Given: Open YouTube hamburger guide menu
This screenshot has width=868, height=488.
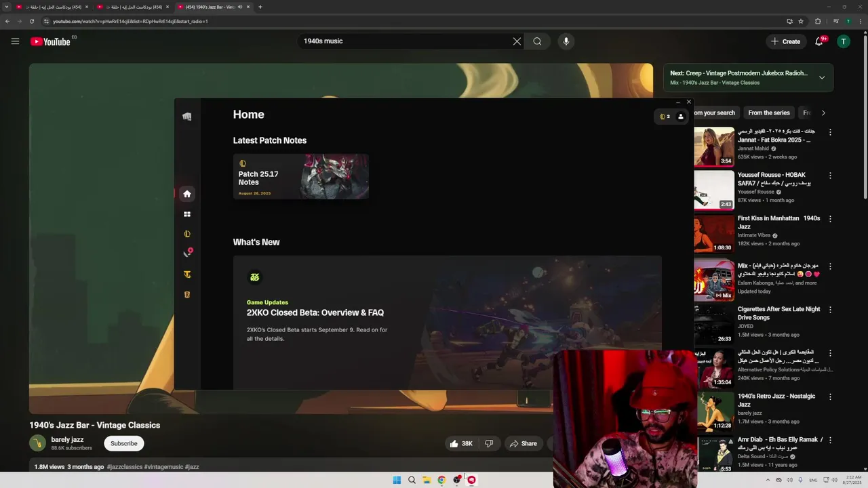Looking at the screenshot, I should point(15,41).
